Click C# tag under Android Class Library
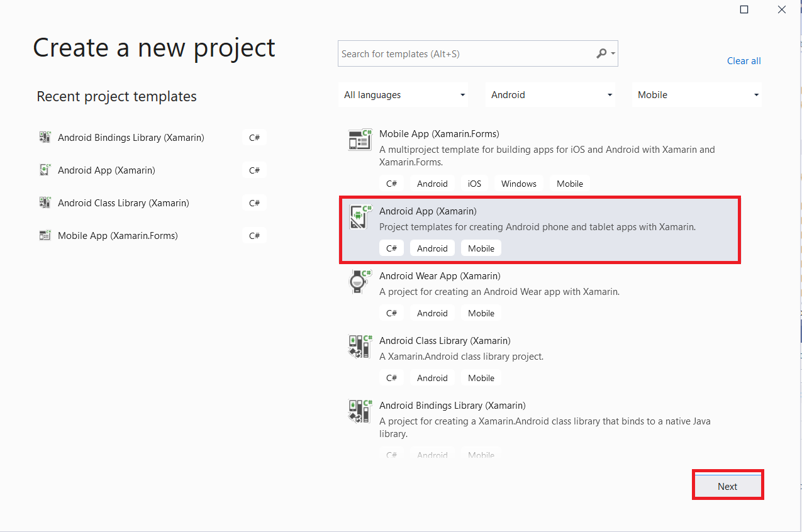 (x=391, y=378)
